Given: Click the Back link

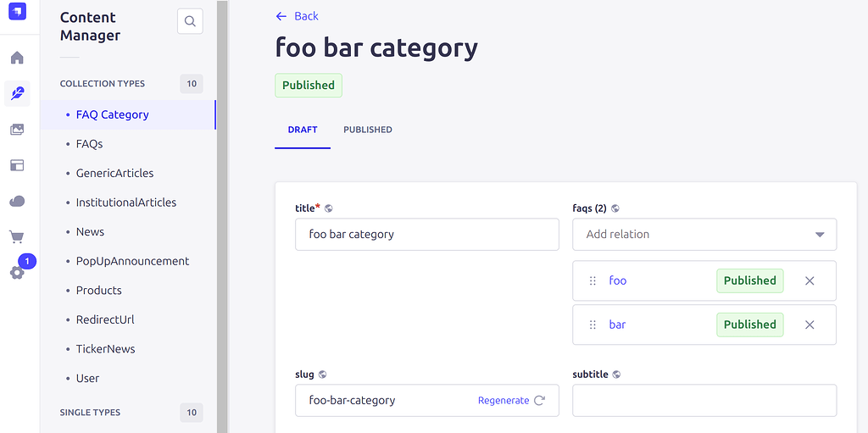Looking at the screenshot, I should (x=297, y=16).
